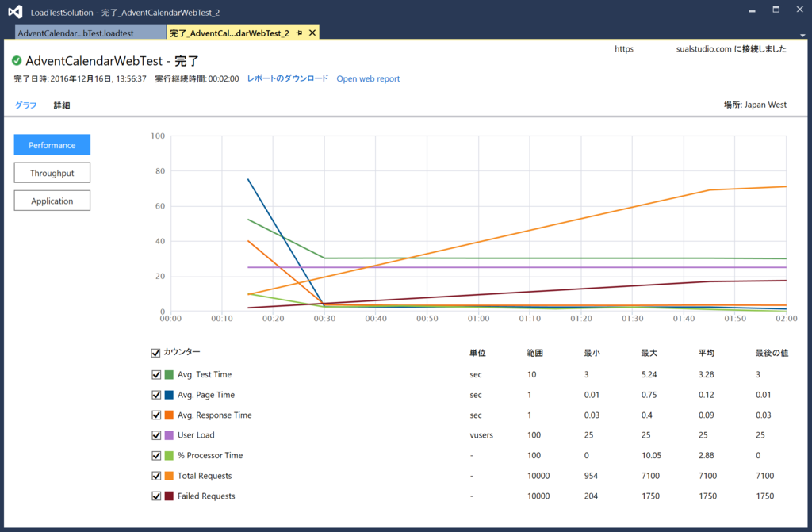Viewport: 812px width, 532px height.
Task: Select the Avg. Test Time label
Action: pyautogui.click(x=205, y=374)
